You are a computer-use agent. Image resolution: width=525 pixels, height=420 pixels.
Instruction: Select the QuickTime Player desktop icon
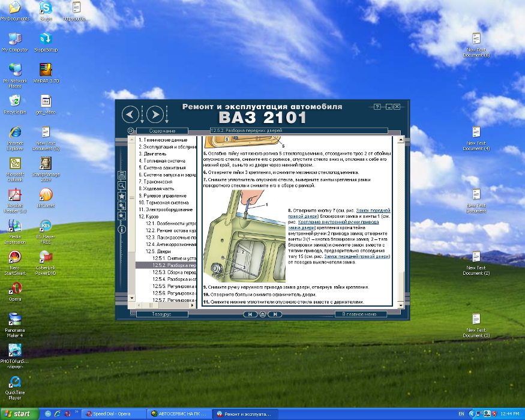click(x=15, y=388)
